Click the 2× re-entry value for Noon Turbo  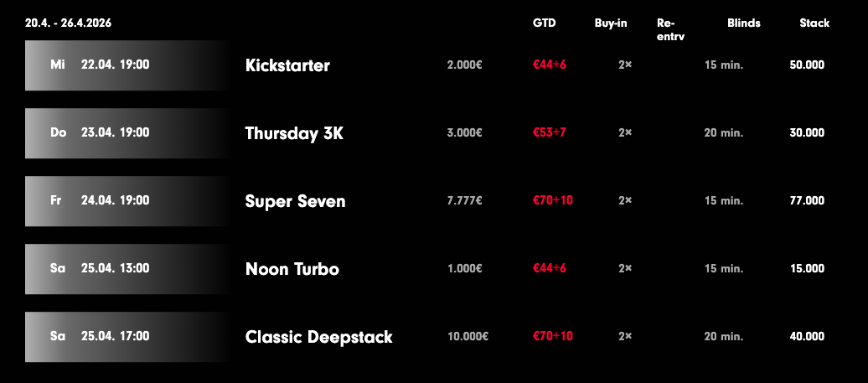pos(625,269)
